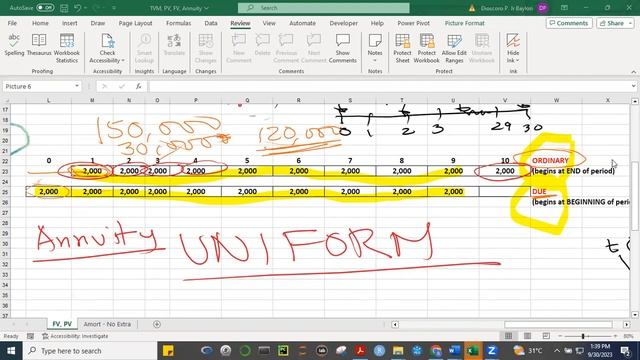This screenshot has height=360, width=640.
Task: Open Ribbon Display Options
Action: click(564, 8)
